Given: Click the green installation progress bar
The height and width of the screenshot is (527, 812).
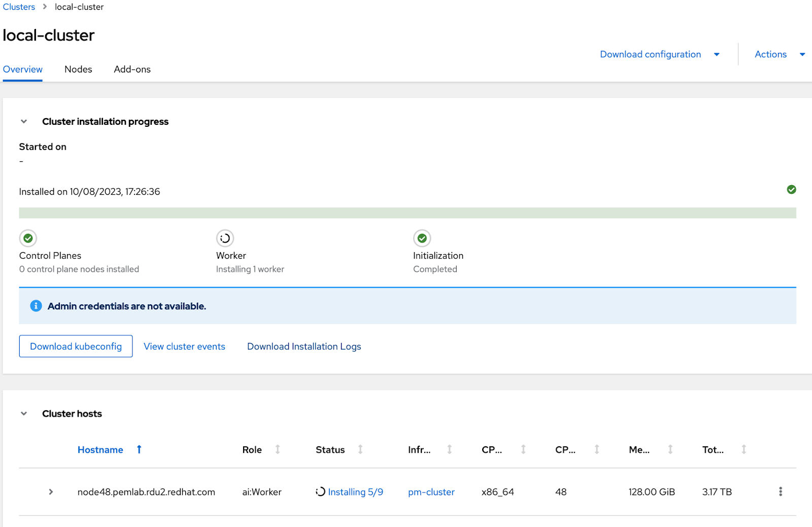Looking at the screenshot, I should (406, 211).
